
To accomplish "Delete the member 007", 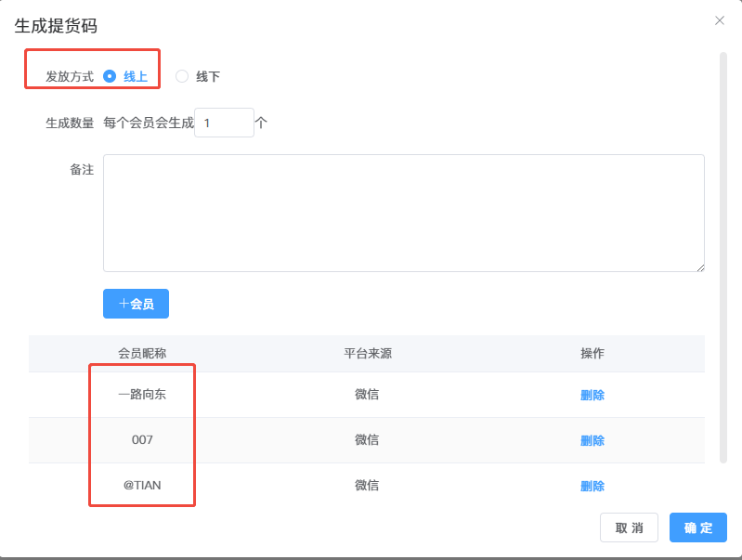I will pyautogui.click(x=592, y=440).
